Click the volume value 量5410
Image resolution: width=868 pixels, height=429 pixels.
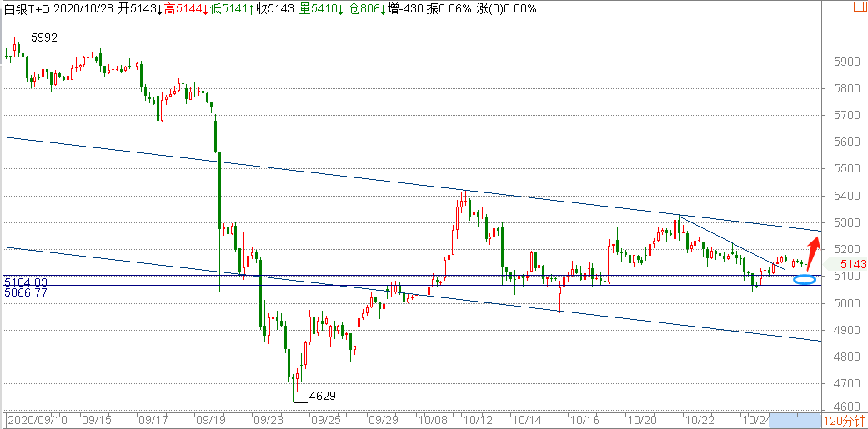pyautogui.click(x=322, y=9)
